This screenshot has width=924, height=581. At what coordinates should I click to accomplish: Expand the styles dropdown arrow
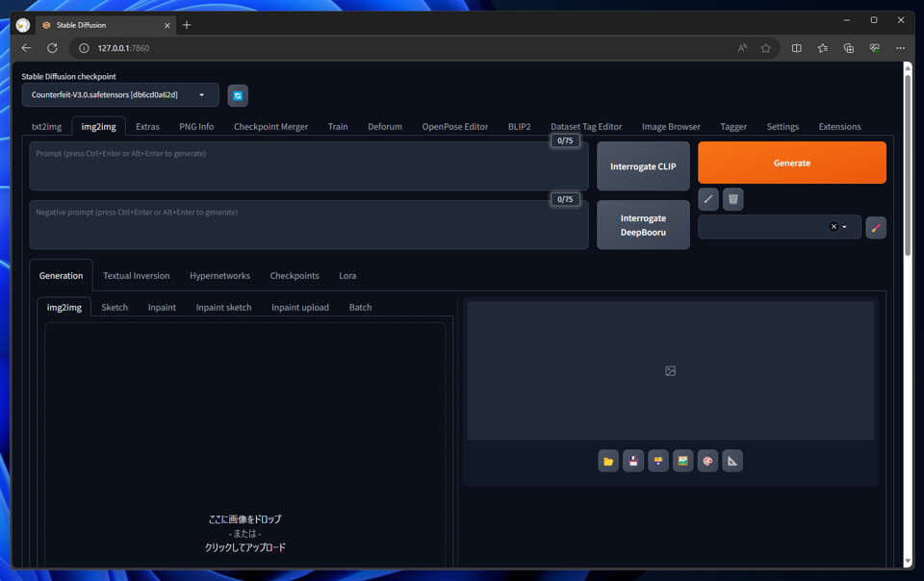(x=844, y=227)
